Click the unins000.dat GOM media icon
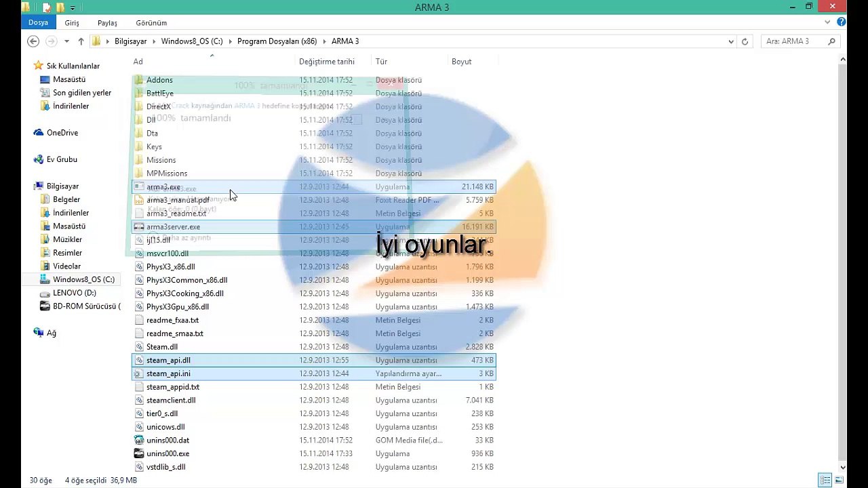This screenshot has height=488, width=868. tap(139, 441)
